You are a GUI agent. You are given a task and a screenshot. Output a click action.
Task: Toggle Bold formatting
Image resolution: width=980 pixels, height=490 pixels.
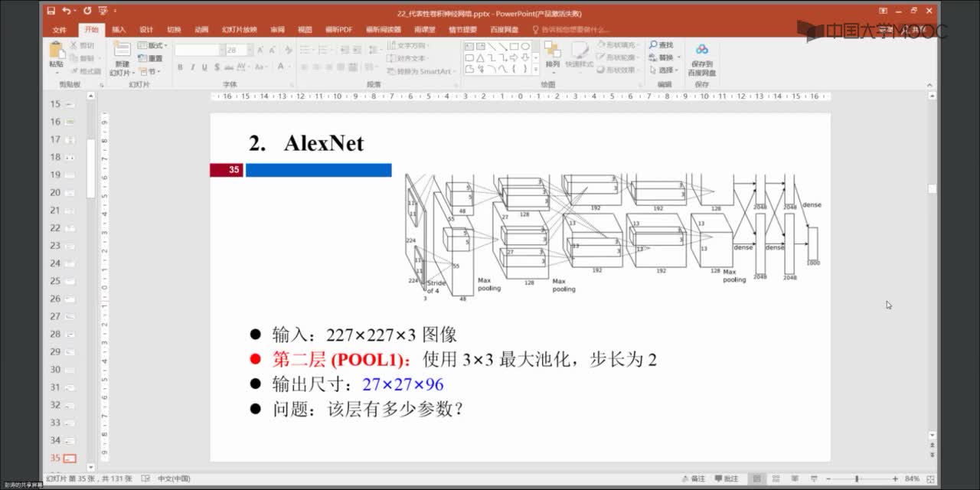[x=181, y=67]
